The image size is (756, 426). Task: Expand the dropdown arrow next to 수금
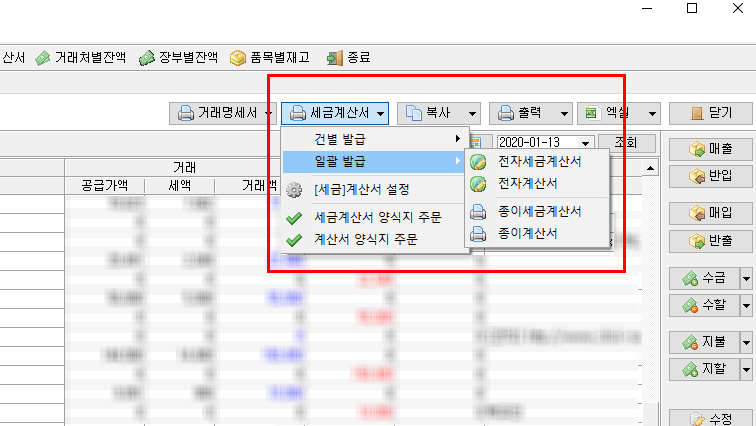coord(746,277)
